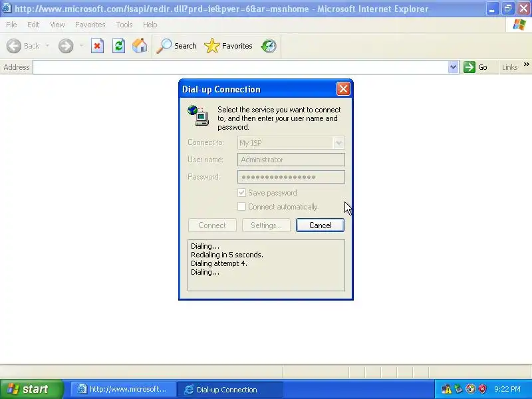Click the Back arrow button
Image resolution: width=532 pixels, height=399 pixels.
point(14,46)
